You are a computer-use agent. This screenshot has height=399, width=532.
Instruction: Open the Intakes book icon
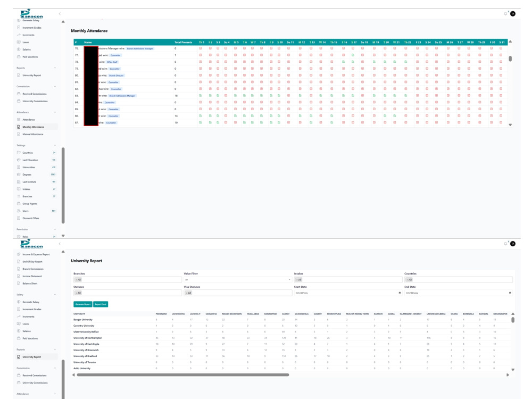tap(19, 189)
